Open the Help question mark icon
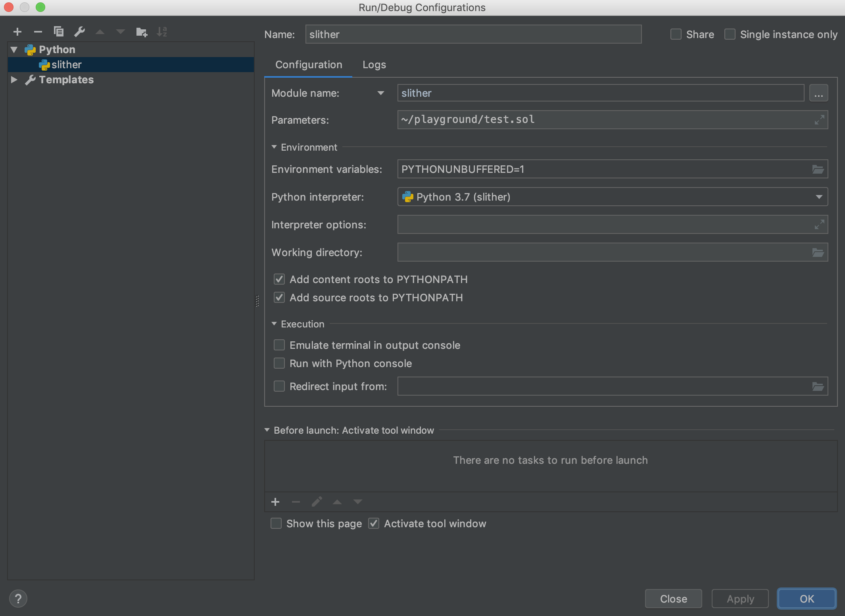 (x=18, y=599)
